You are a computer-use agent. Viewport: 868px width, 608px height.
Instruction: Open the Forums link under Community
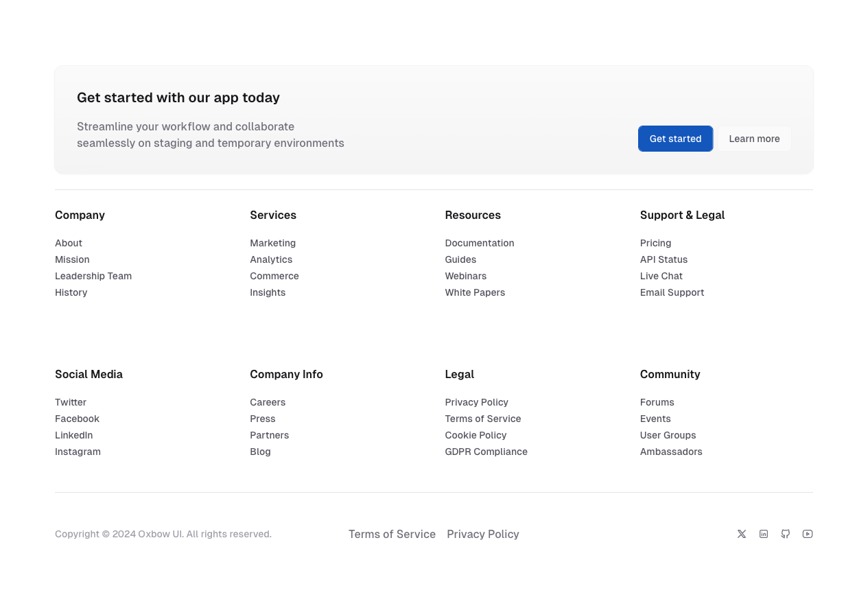pyautogui.click(x=657, y=402)
